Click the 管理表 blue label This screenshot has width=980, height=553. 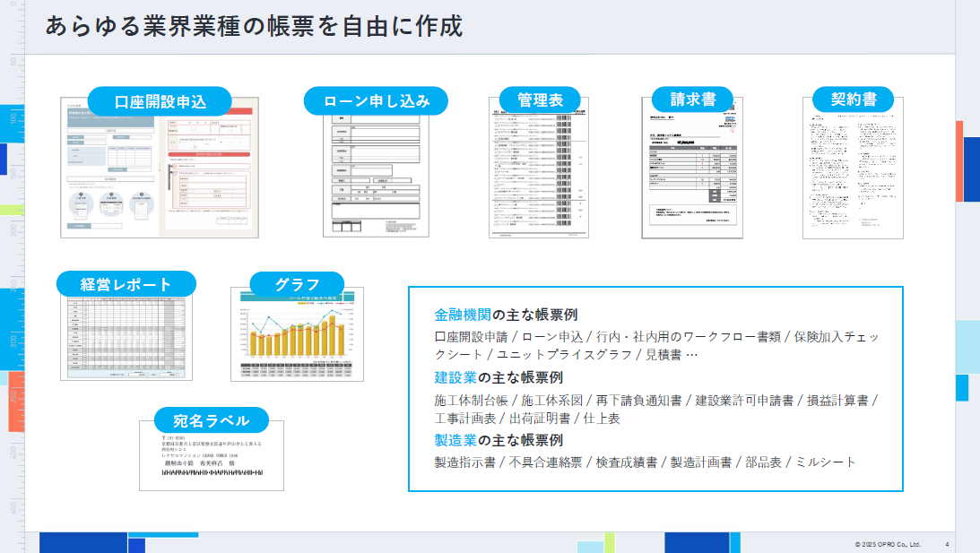[x=540, y=99]
